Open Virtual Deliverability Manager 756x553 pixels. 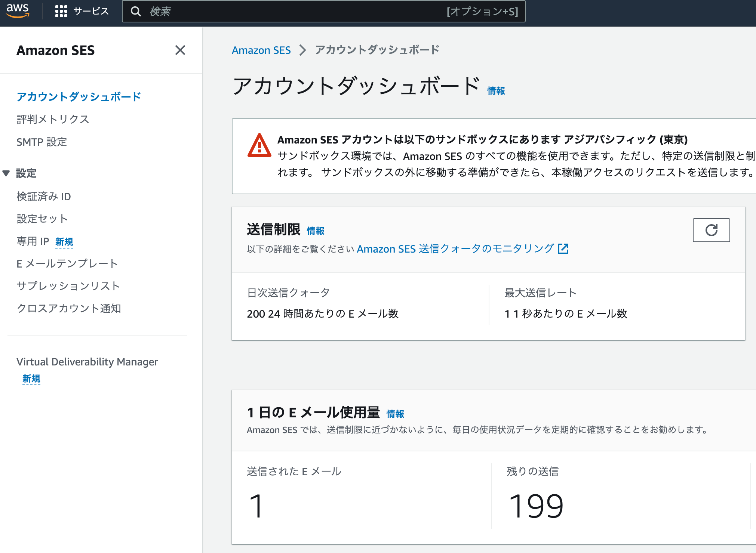(x=87, y=362)
